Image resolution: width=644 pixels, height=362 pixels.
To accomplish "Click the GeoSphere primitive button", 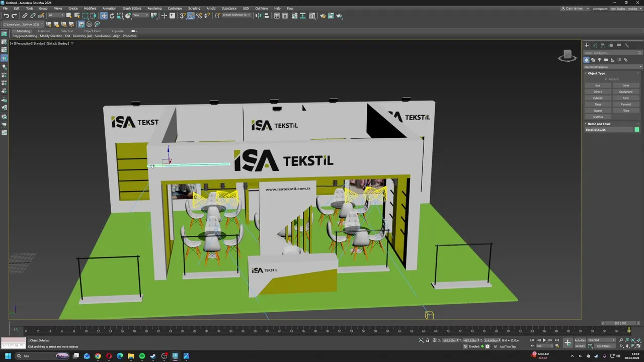I will (x=626, y=92).
